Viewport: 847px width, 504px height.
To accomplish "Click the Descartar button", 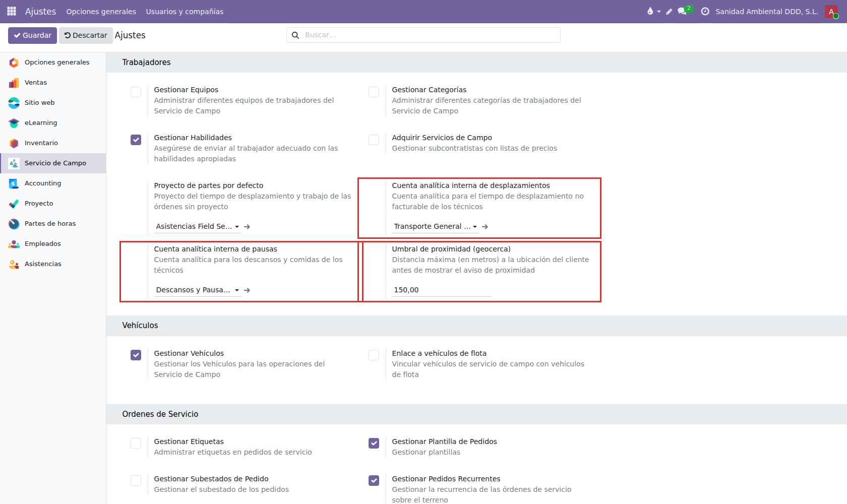I will point(86,35).
